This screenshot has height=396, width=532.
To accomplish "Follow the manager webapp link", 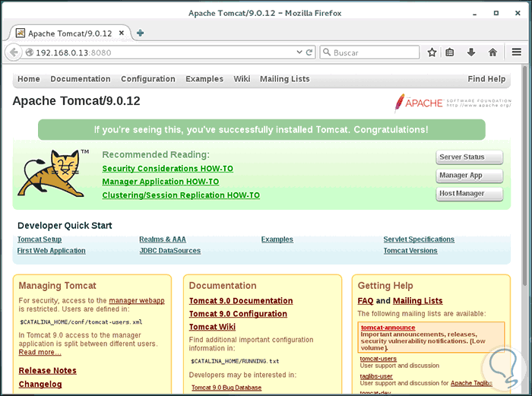I will coord(137,300).
